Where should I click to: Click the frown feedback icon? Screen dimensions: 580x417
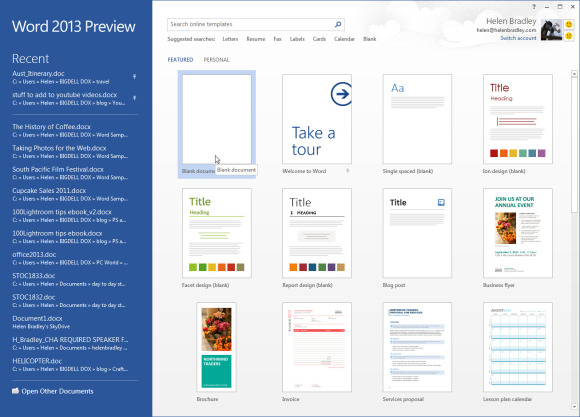(569, 36)
